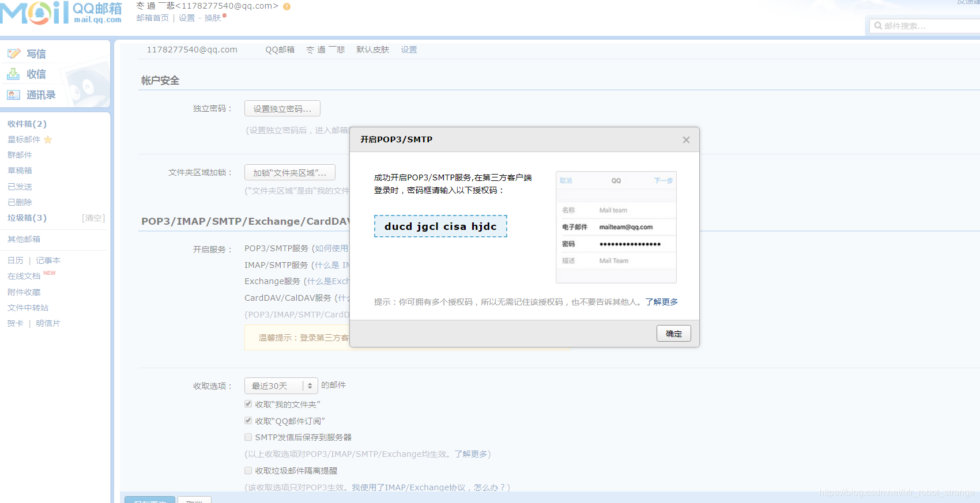Open 文件中转站 in sidebar
This screenshot has height=503, width=980.
coord(28,308)
